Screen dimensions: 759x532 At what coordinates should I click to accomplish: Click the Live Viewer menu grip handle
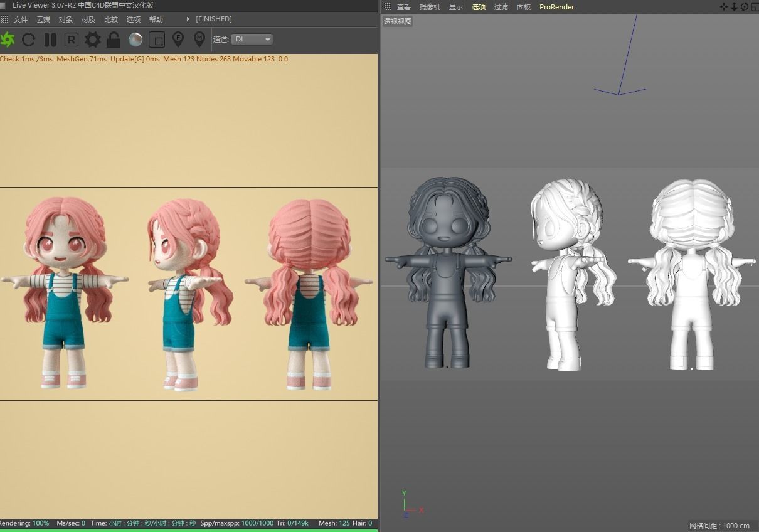(4, 19)
